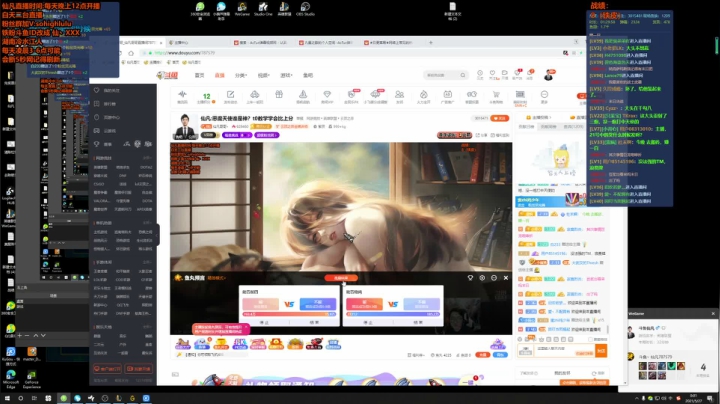The height and width of the screenshot is (404, 720).
Task: Click the first gift icon in gift bar
Action: pyautogui.click(x=182, y=343)
